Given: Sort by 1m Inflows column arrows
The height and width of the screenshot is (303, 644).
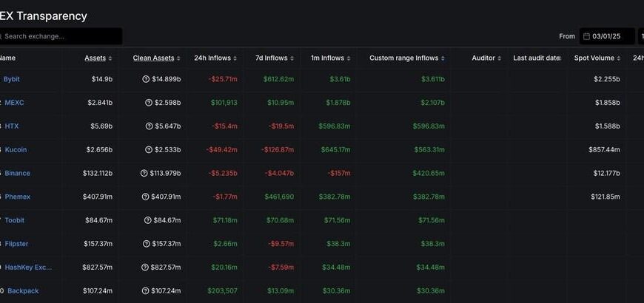Looking at the screenshot, I should pyautogui.click(x=349, y=58).
